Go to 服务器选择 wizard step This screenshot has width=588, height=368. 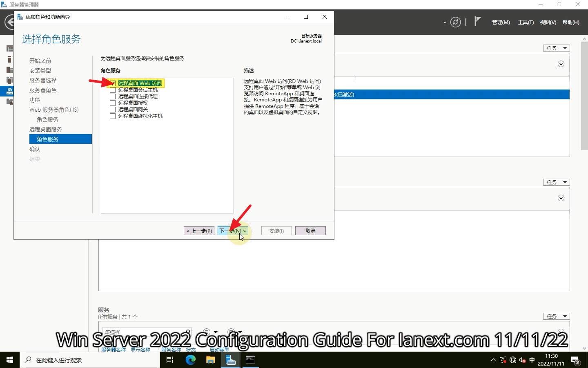(43, 80)
